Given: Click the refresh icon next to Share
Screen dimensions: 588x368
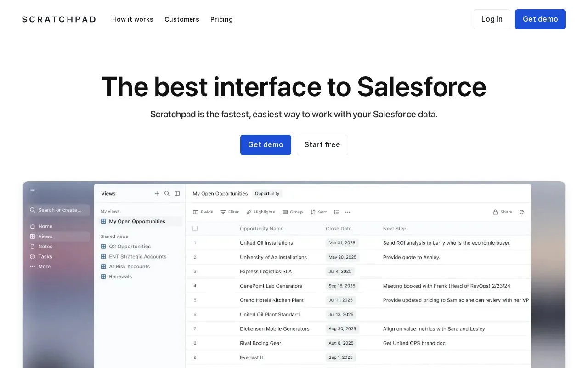Looking at the screenshot, I should click(522, 212).
